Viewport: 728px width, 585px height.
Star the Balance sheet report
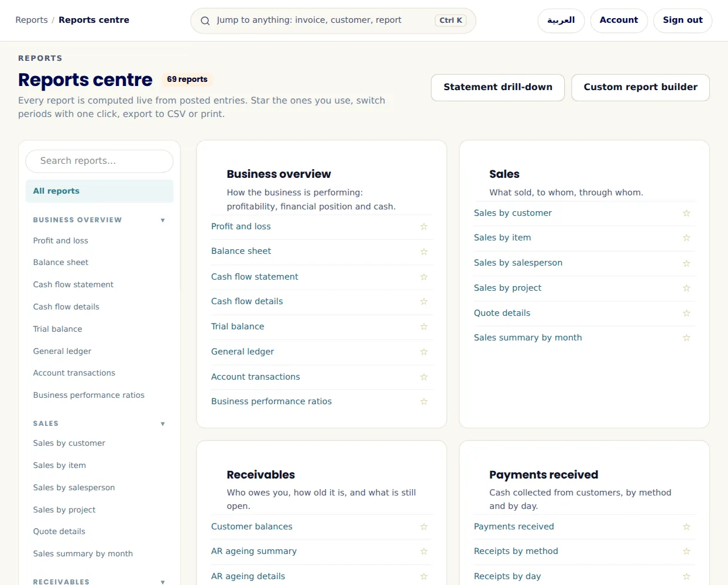coord(424,252)
